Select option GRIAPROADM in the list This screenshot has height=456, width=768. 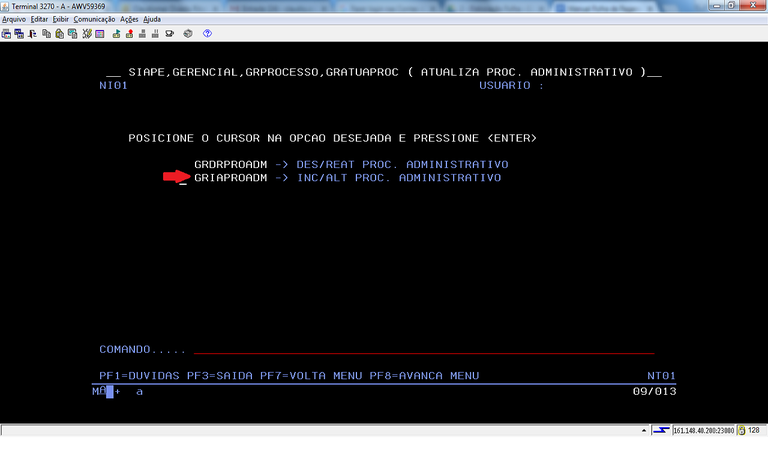[x=231, y=178]
